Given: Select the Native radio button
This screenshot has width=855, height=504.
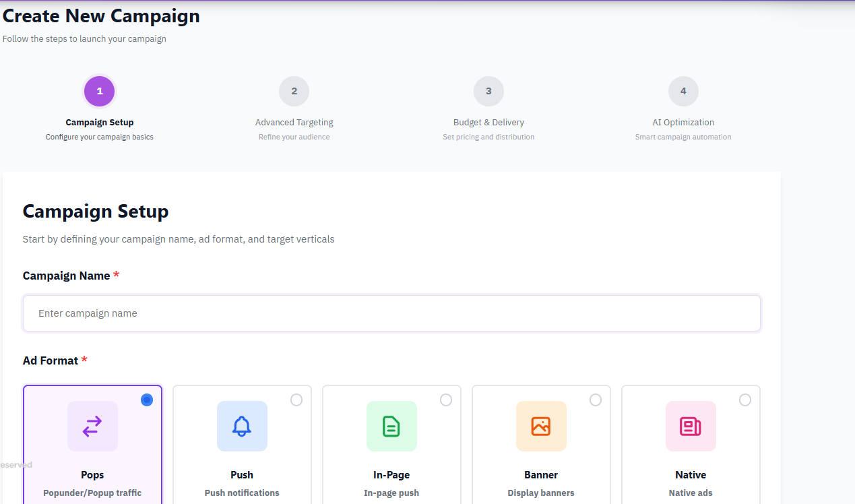Looking at the screenshot, I should tap(745, 400).
